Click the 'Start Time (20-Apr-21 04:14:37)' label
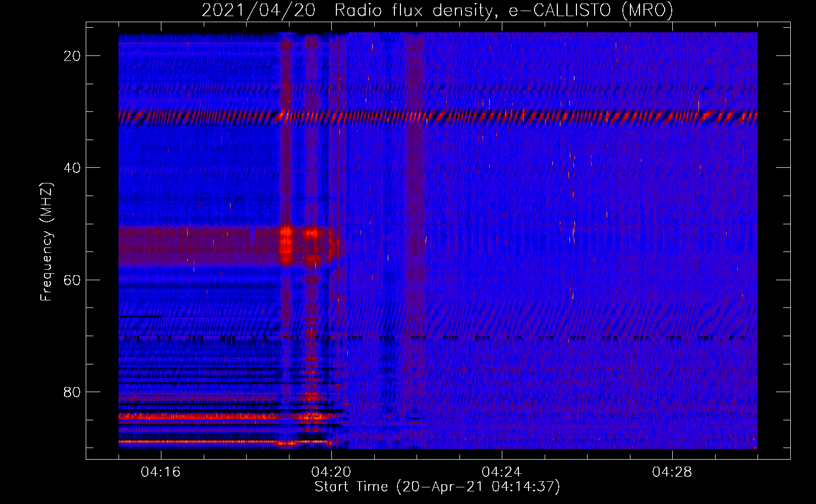The image size is (816, 504). tap(437, 487)
